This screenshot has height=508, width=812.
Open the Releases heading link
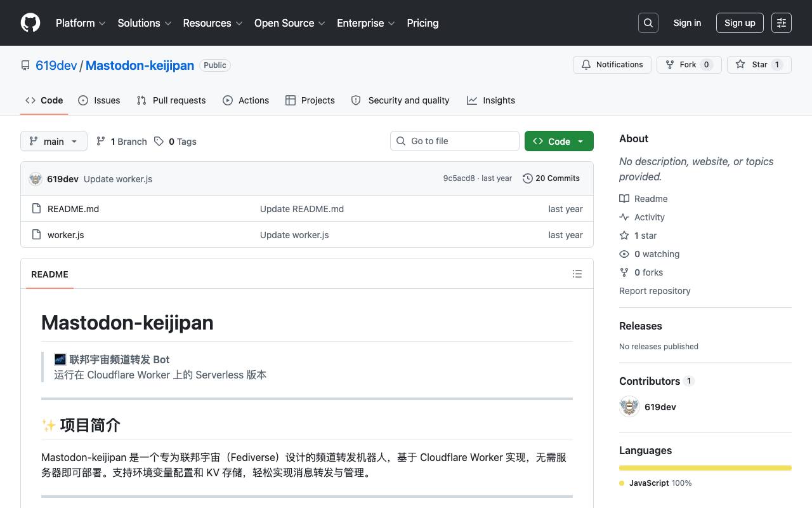pyautogui.click(x=640, y=326)
